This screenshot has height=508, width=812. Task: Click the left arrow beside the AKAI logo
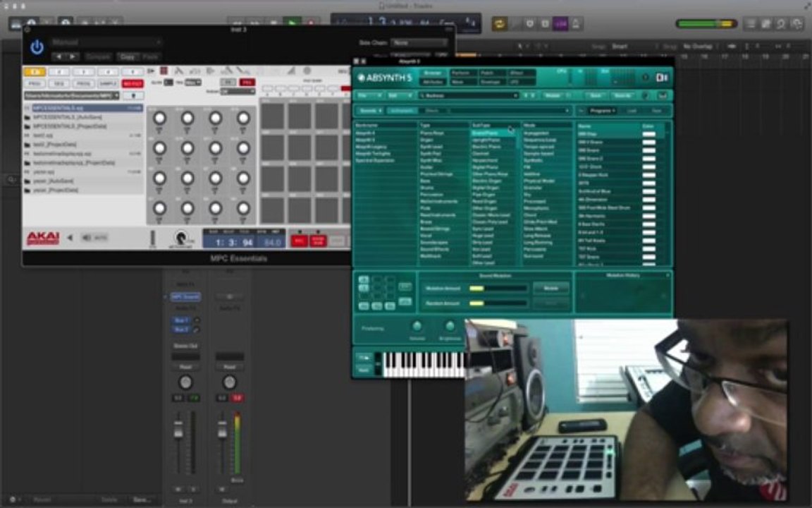click(x=70, y=237)
